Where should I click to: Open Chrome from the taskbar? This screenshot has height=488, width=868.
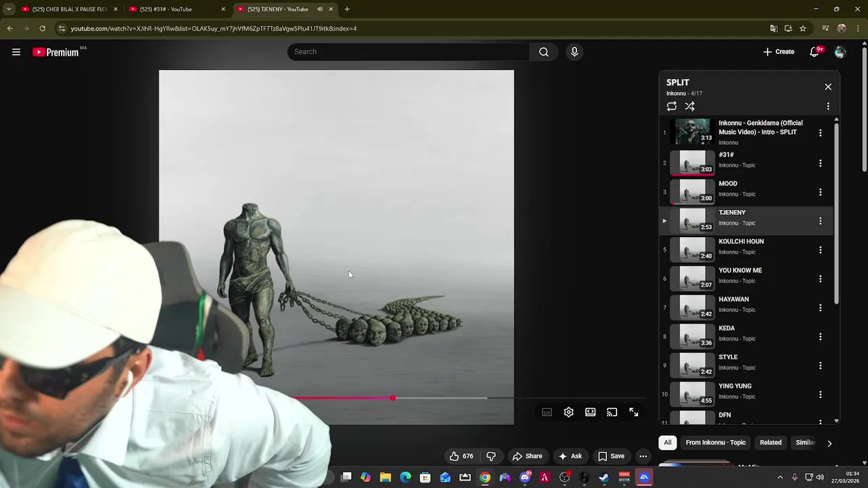point(485,478)
